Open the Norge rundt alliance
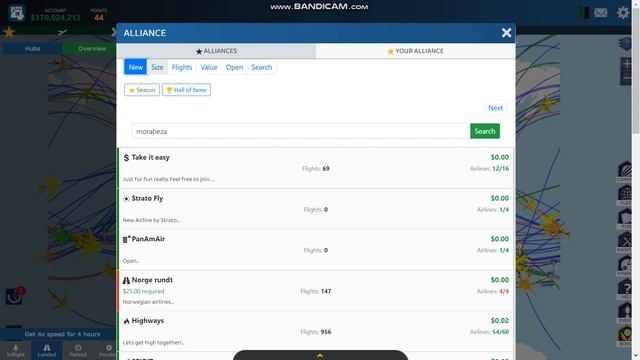The image size is (640, 360). pos(316,291)
